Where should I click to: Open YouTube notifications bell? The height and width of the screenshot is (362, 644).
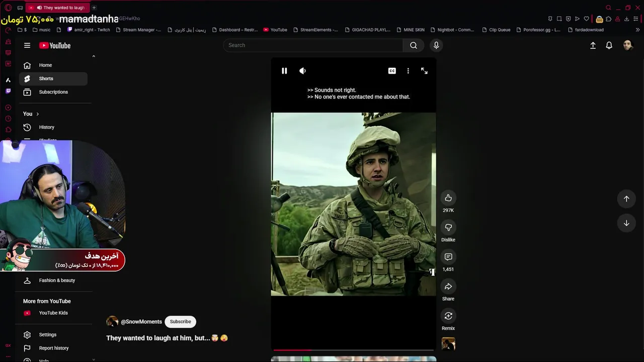pos(609,45)
